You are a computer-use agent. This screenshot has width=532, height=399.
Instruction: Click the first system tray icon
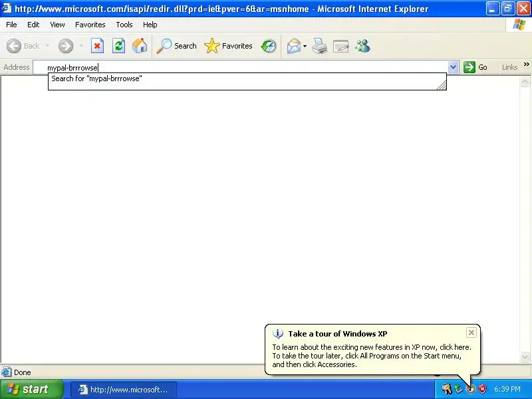pos(446,389)
